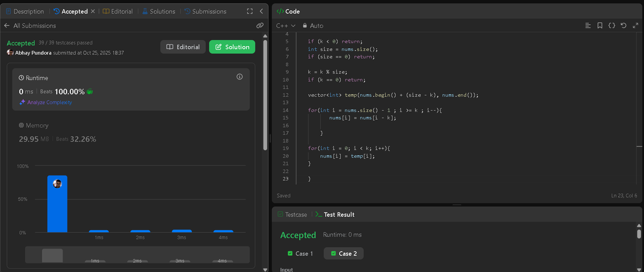Click the runtime distribution range slider handle
644x272 pixels.
52,255
